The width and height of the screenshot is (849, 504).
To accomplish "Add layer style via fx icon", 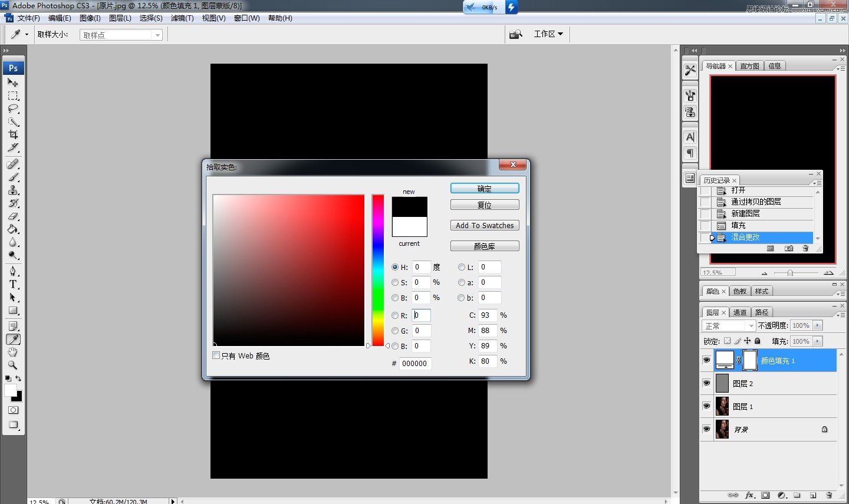I will [750, 495].
